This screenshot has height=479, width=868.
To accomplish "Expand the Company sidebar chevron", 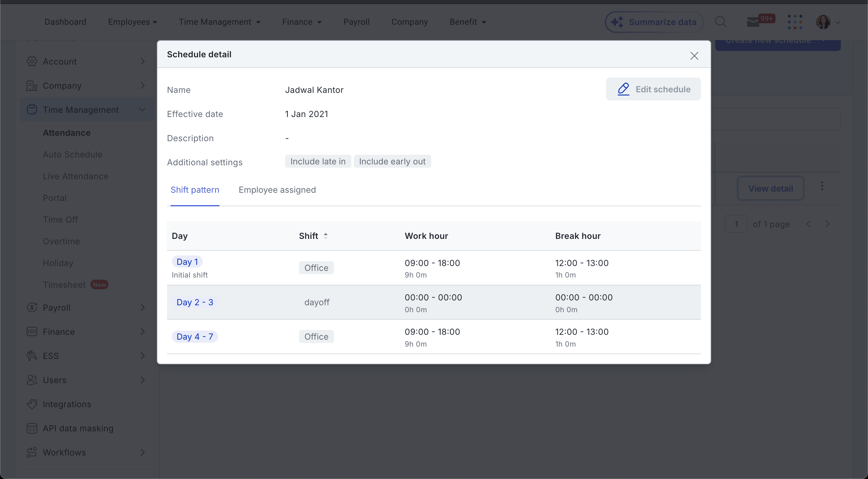I will tap(143, 86).
